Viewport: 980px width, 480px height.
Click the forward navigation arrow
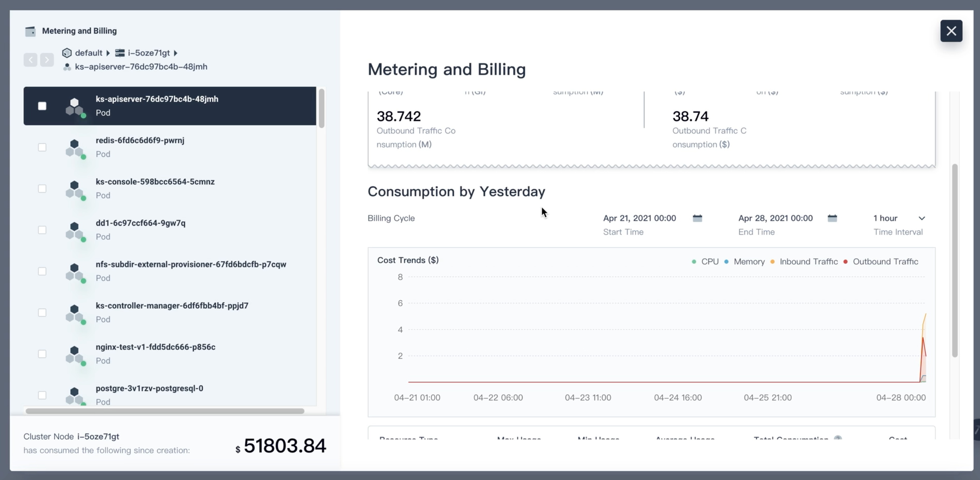(x=47, y=59)
